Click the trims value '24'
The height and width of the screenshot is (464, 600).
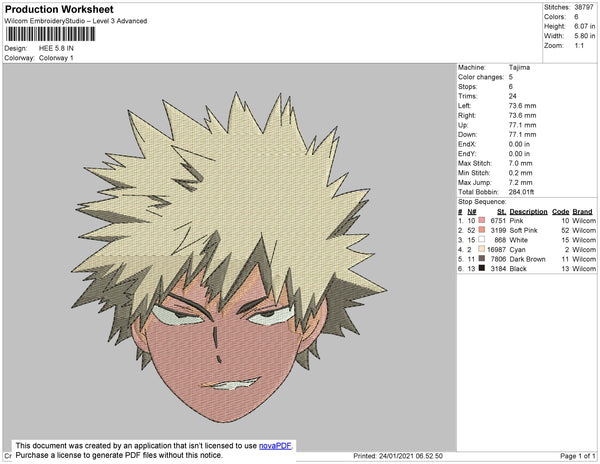512,96
